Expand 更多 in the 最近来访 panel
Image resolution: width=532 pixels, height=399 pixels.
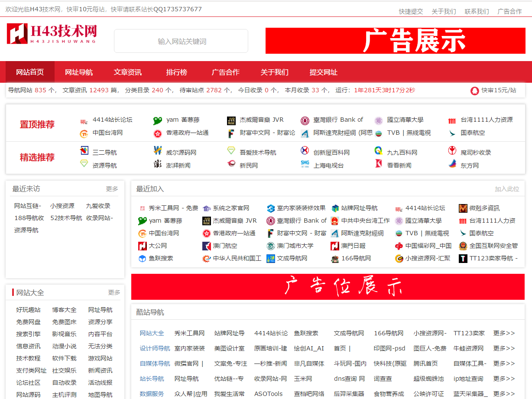112,189
